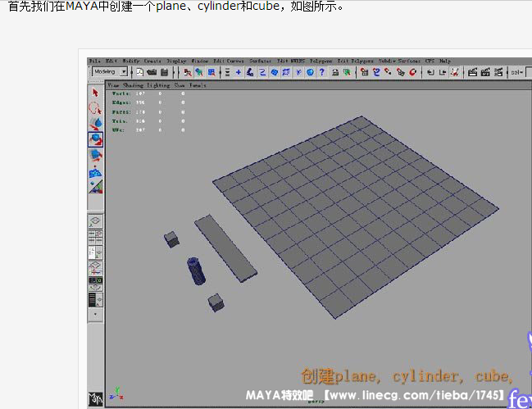Click the large grid plane in viewport
Viewport: 532px width, 409px height.
356,217
